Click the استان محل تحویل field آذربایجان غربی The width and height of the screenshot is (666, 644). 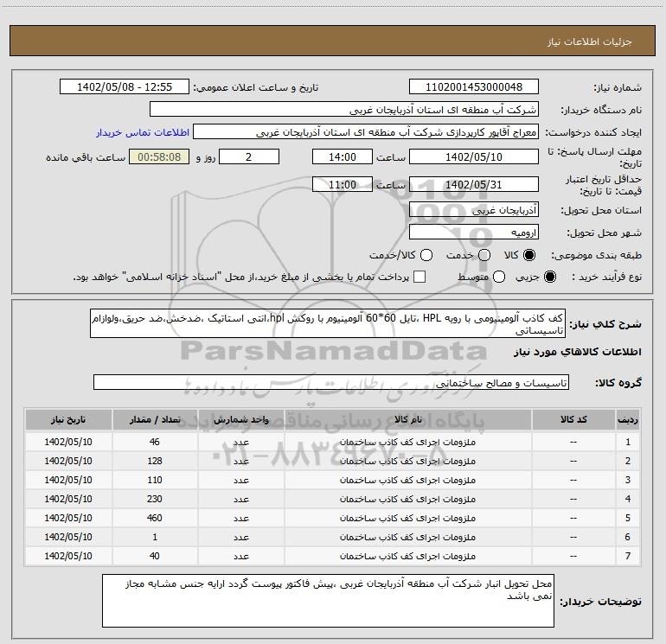[474, 209]
